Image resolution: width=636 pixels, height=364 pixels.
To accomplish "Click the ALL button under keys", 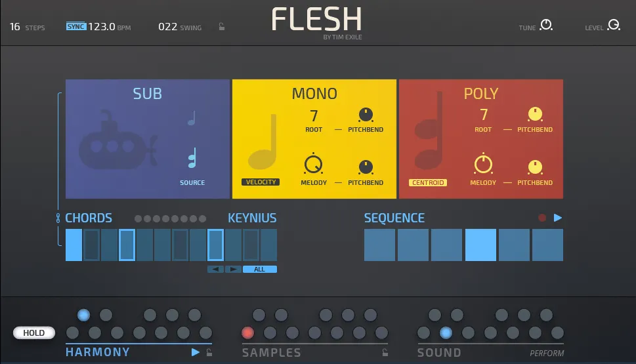I will tap(260, 269).
